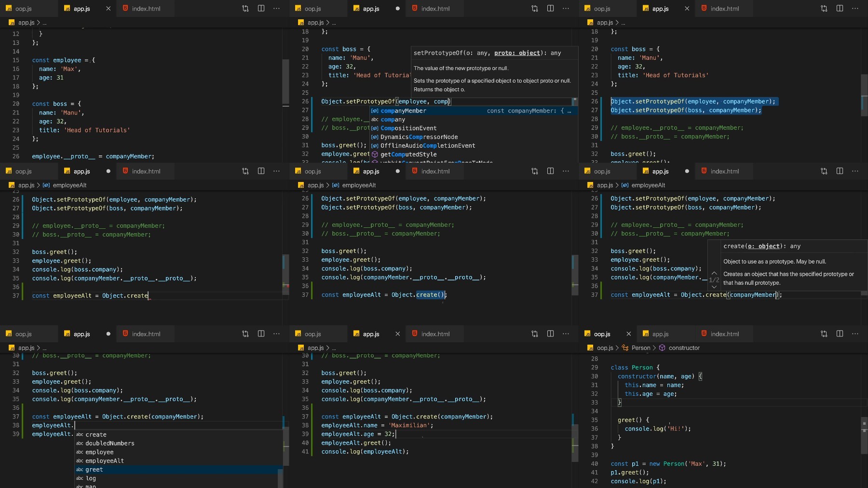The height and width of the screenshot is (488, 868).
Task: Click scrollbar in pane starting at line 12
Action: click(x=285, y=82)
